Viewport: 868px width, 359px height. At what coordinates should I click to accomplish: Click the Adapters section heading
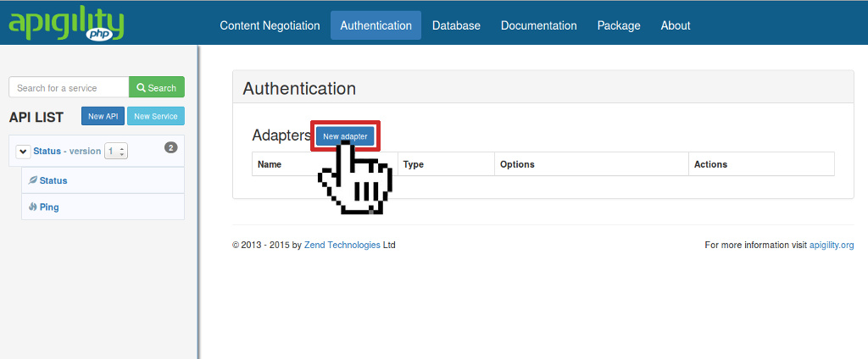pyautogui.click(x=281, y=135)
